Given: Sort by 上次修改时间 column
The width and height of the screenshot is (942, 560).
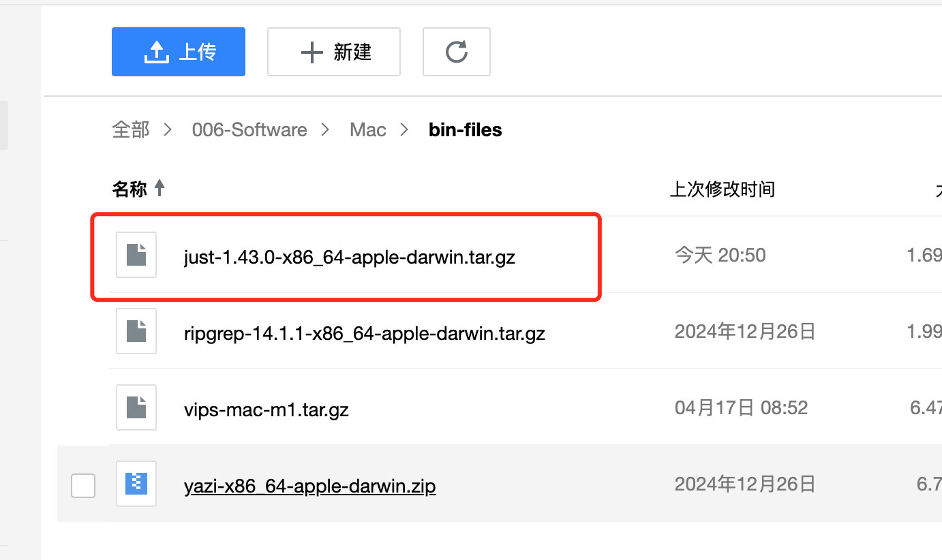Looking at the screenshot, I should [722, 189].
